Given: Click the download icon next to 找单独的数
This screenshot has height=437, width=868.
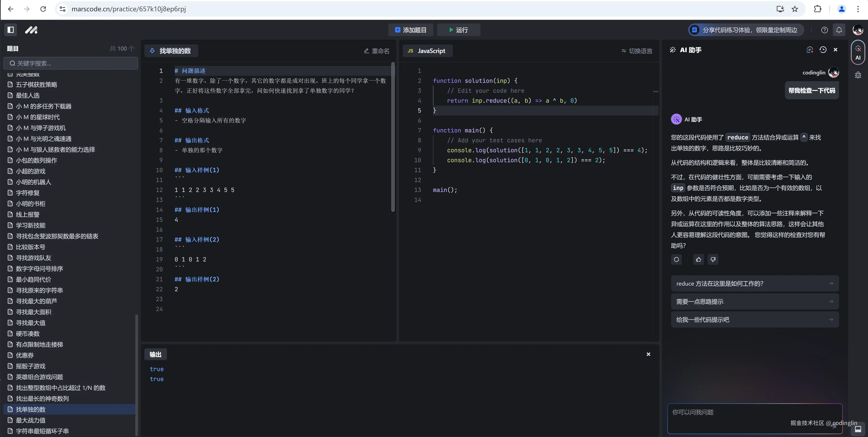Looking at the screenshot, I should click(x=152, y=51).
